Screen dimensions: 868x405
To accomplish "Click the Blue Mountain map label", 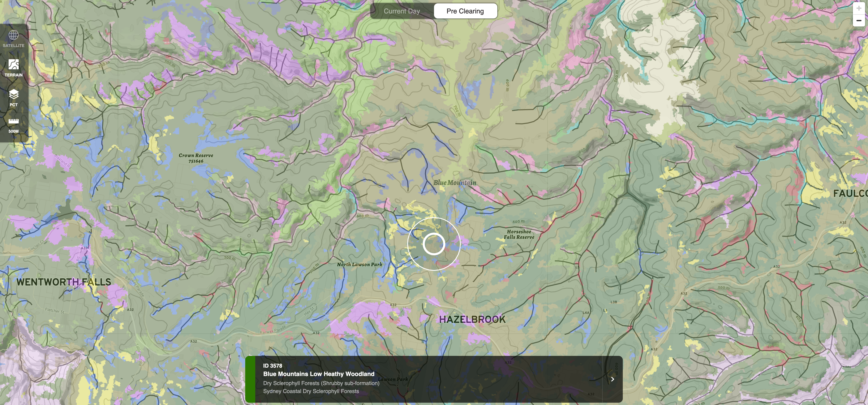I will 455,182.
